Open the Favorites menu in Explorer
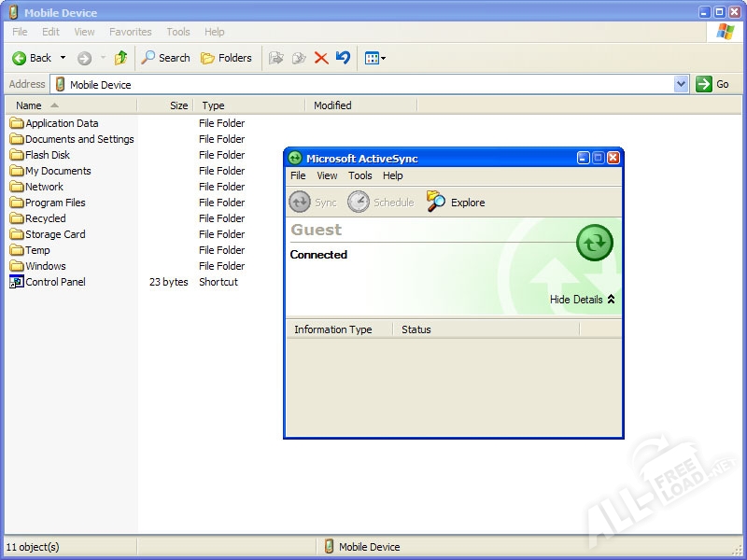 pyautogui.click(x=130, y=32)
